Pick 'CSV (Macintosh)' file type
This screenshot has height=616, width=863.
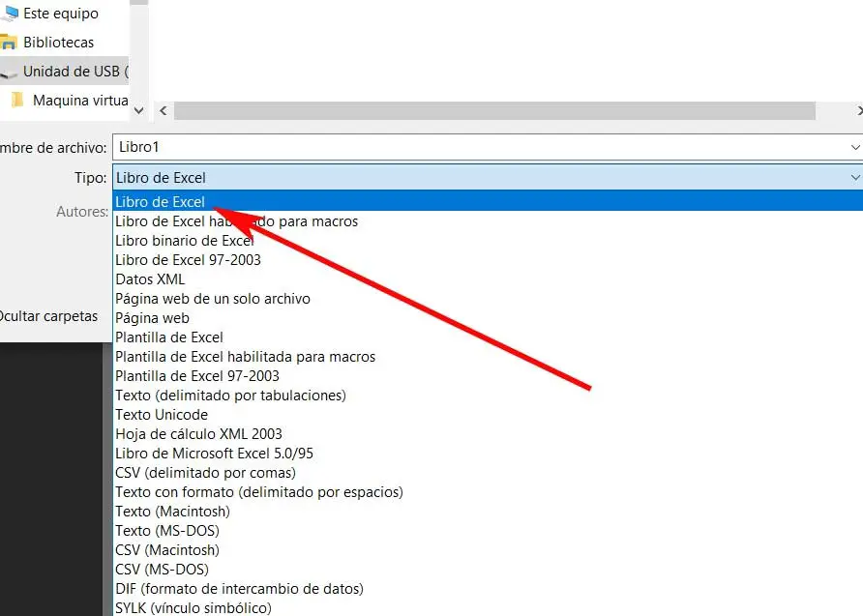(x=166, y=549)
